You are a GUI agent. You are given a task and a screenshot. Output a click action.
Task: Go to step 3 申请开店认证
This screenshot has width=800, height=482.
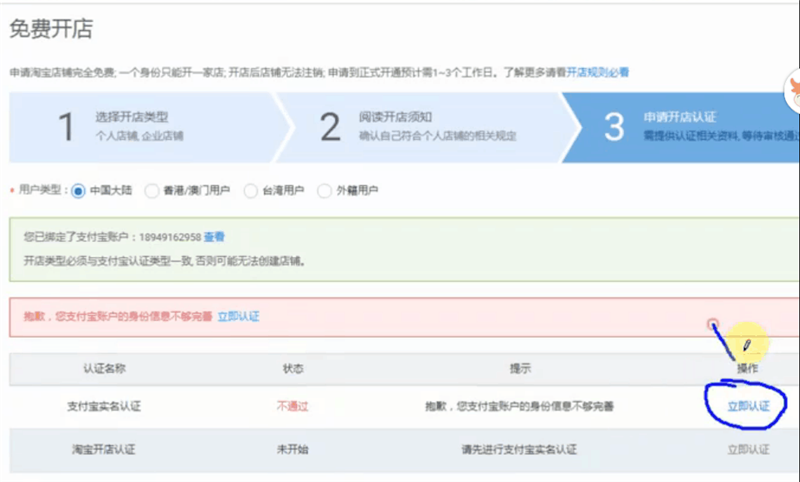(x=681, y=128)
